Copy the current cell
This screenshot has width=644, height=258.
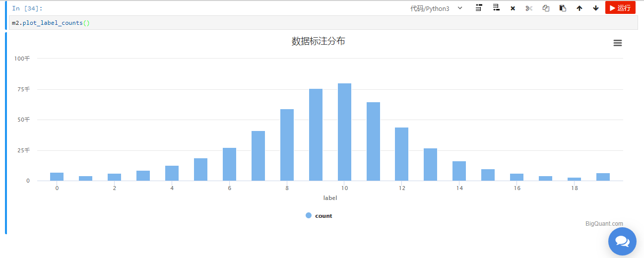pyautogui.click(x=546, y=8)
